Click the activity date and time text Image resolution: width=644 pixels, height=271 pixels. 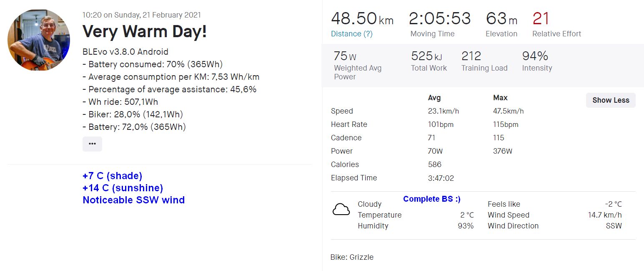tap(141, 15)
